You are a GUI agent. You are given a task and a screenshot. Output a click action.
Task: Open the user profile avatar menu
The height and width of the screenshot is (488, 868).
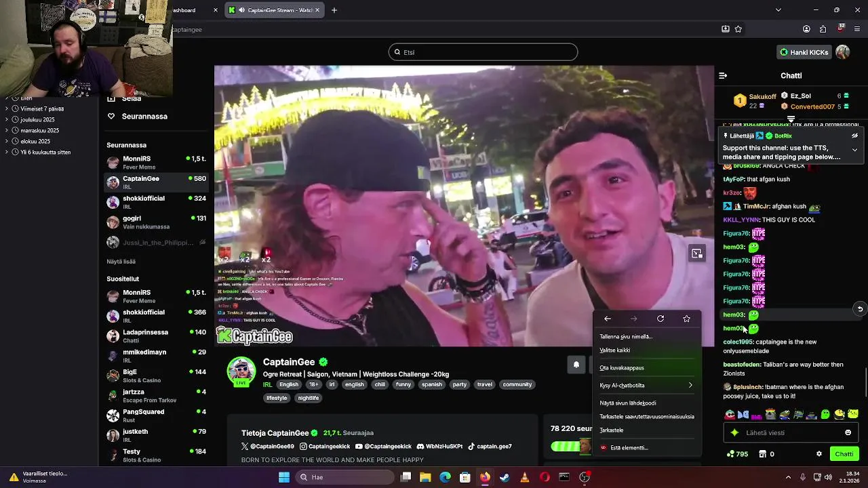[x=843, y=52]
